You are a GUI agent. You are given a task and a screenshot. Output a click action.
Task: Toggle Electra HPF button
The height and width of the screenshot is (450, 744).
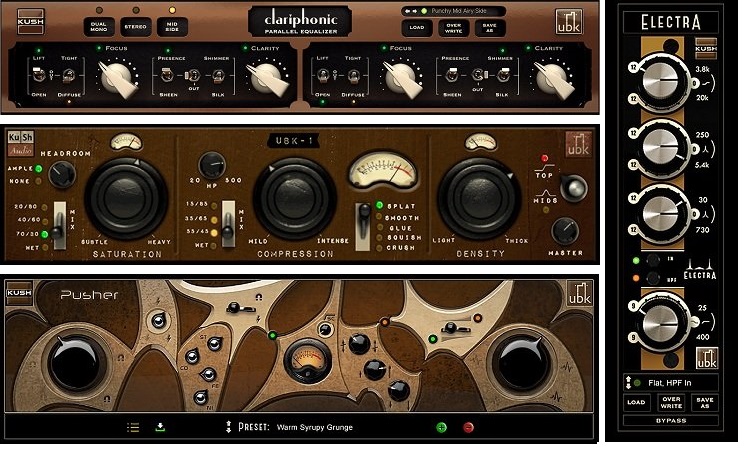point(653,278)
